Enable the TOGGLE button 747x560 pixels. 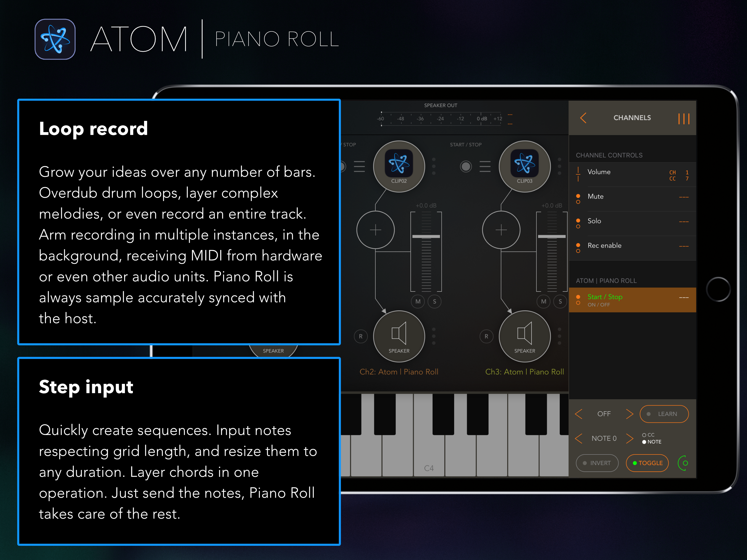point(647,463)
